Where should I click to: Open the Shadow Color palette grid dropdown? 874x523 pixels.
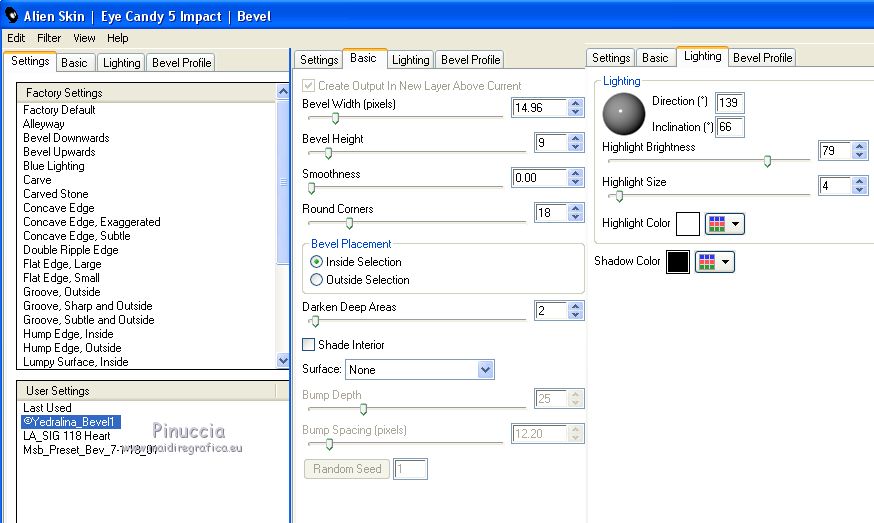point(715,262)
